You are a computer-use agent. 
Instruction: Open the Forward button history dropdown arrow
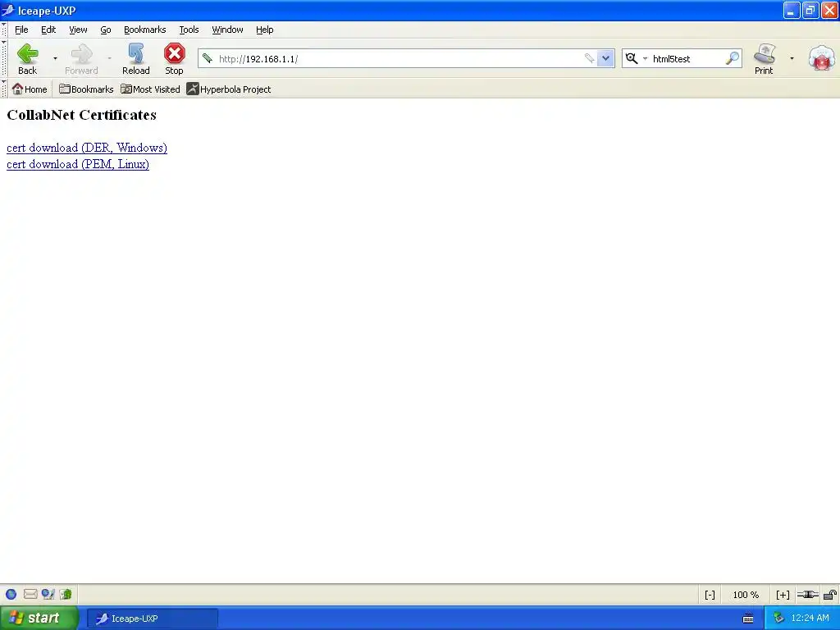click(109, 58)
